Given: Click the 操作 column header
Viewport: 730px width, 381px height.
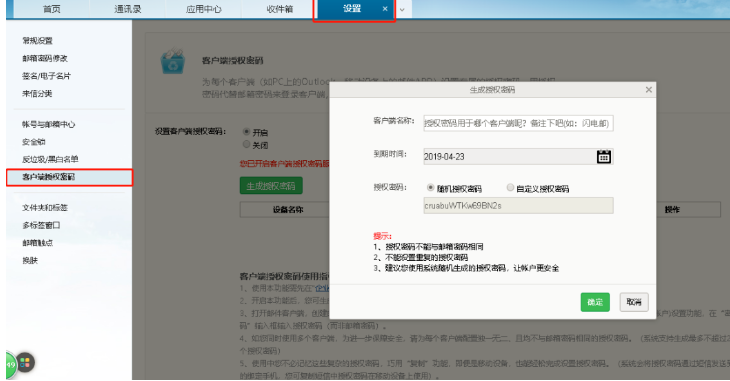Looking at the screenshot, I should pos(672,210).
